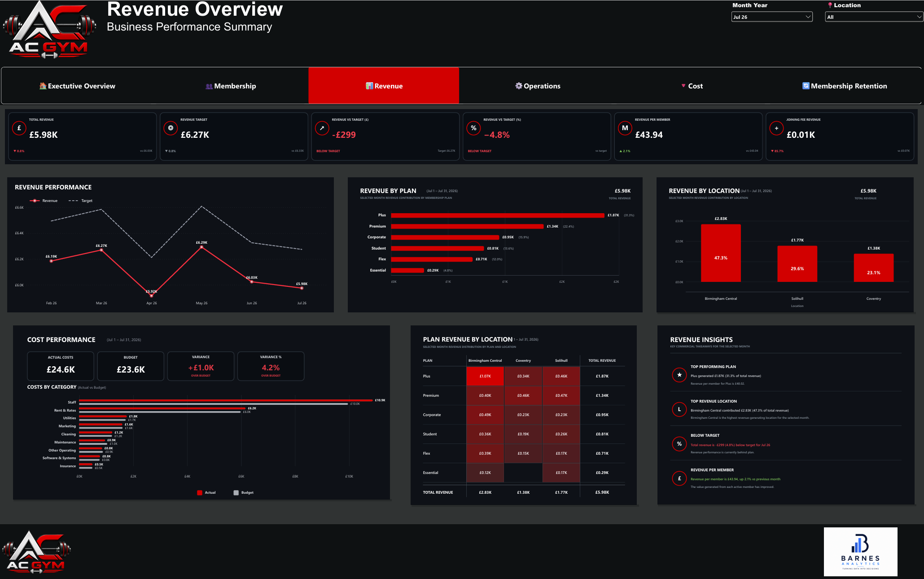Click the Revenue legend entry in performance chart

[x=44, y=201]
